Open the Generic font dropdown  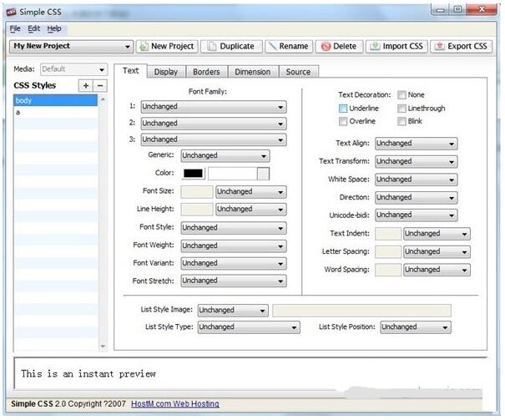tap(225, 155)
